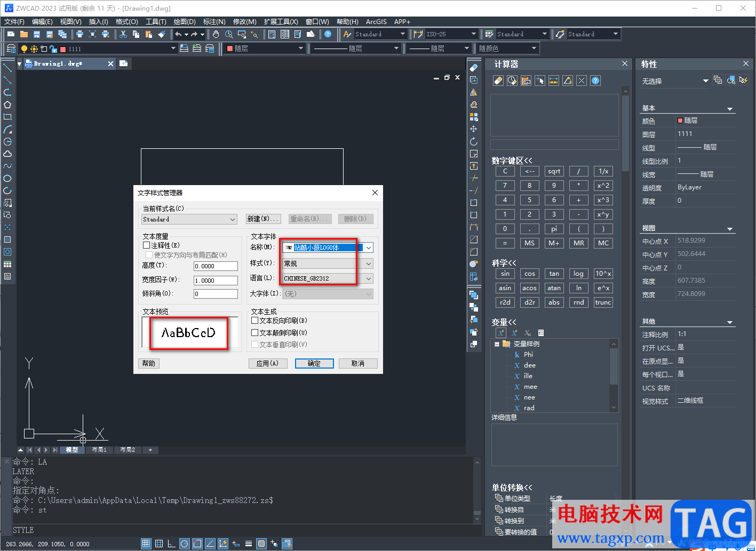This screenshot has height=551, width=756.
Task: Open the font name dropdown
Action: pyautogui.click(x=369, y=247)
